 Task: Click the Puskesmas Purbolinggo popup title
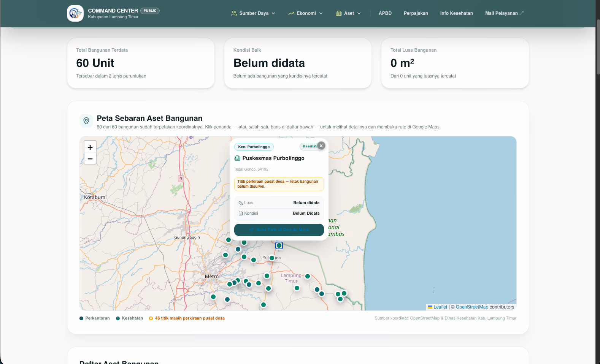click(273, 158)
